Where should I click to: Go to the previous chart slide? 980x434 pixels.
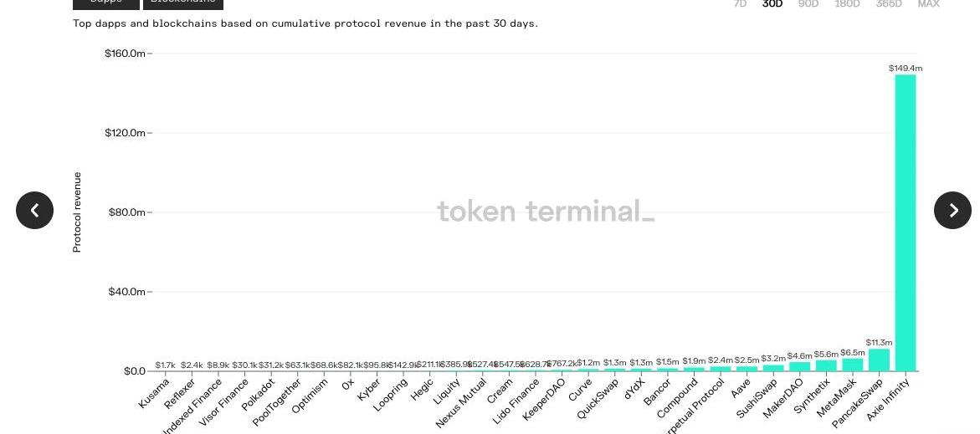34,210
